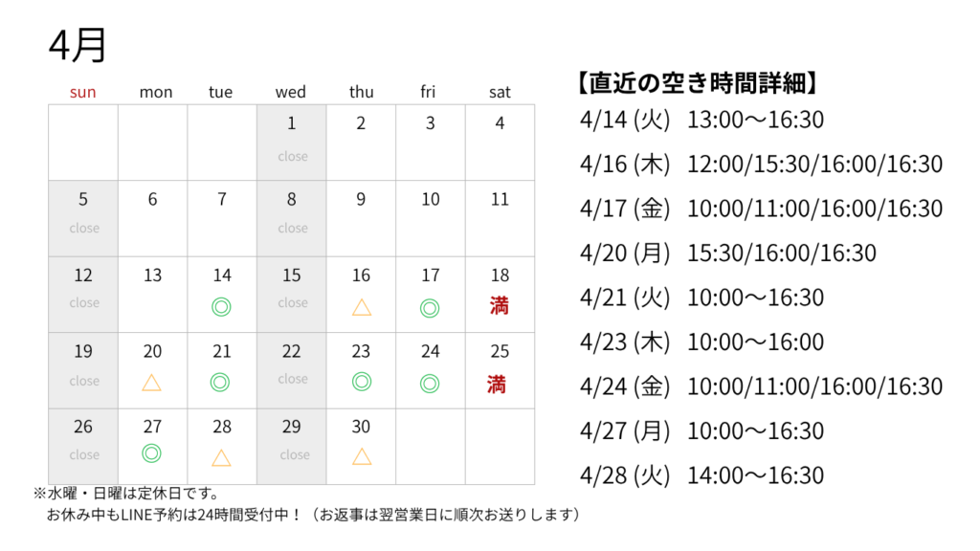Click the red sun column header
980x551 pixels.
(83, 92)
